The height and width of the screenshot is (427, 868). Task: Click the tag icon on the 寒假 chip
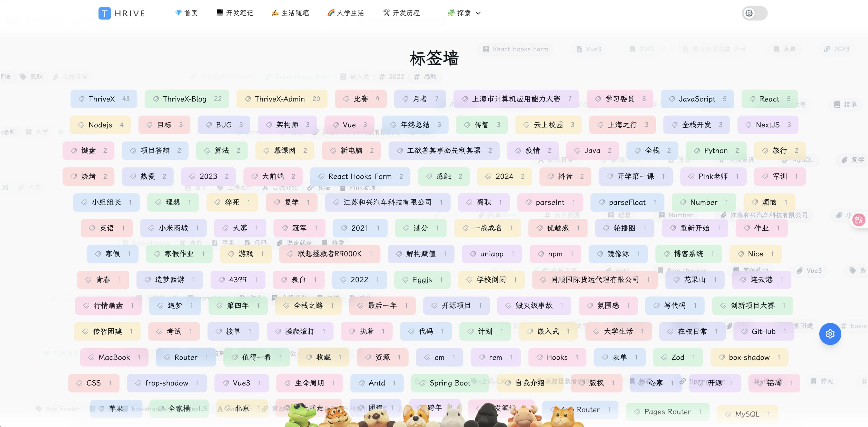tap(97, 254)
